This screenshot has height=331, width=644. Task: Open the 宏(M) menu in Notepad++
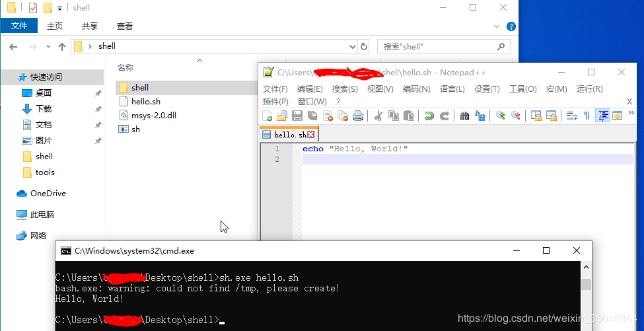(x=557, y=89)
